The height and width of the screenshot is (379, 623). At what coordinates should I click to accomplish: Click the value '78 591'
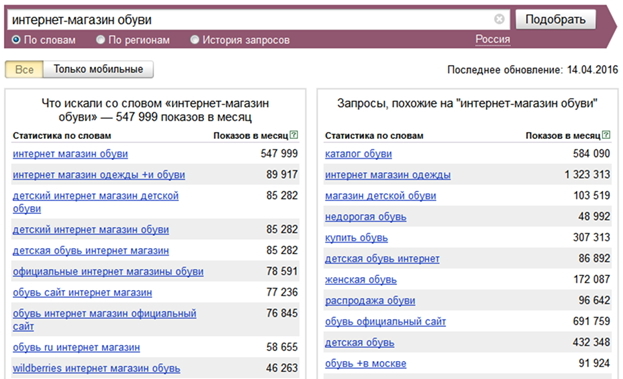coord(282,271)
